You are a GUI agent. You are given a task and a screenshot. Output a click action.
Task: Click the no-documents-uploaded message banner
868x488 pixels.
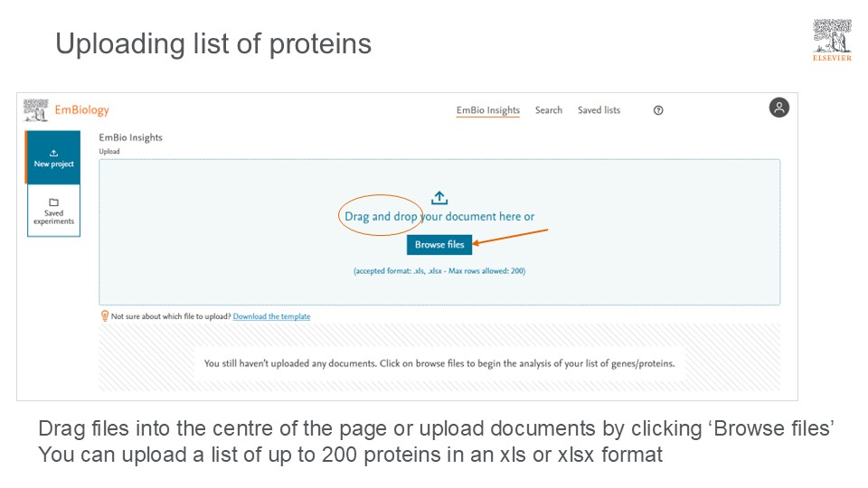439,364
